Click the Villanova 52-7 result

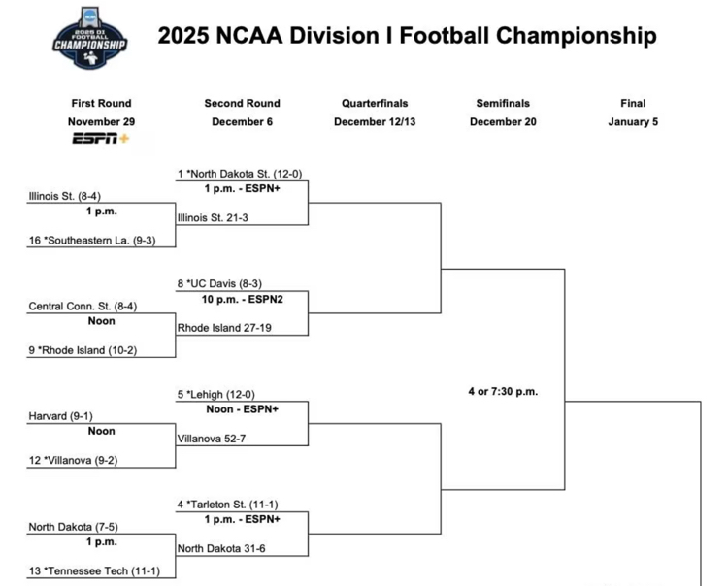pyautogui.click(x=215, y=439)
